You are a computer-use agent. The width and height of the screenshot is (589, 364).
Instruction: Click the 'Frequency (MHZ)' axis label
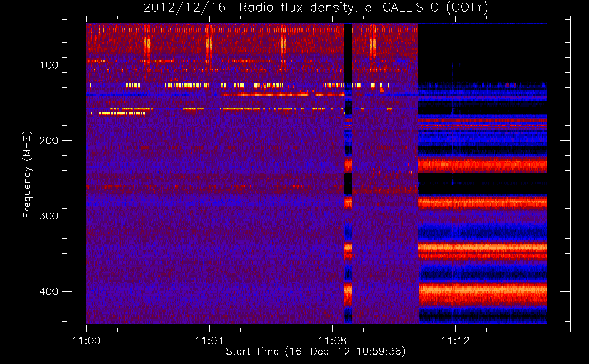tap(27, 175)
